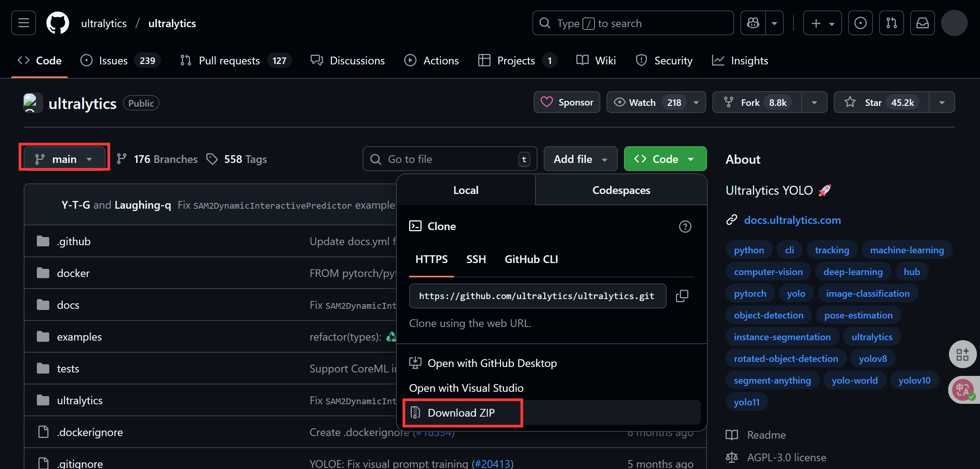Expand the Copilot dropdown arrow
This screenshot has width=980, height=469.
774,23
